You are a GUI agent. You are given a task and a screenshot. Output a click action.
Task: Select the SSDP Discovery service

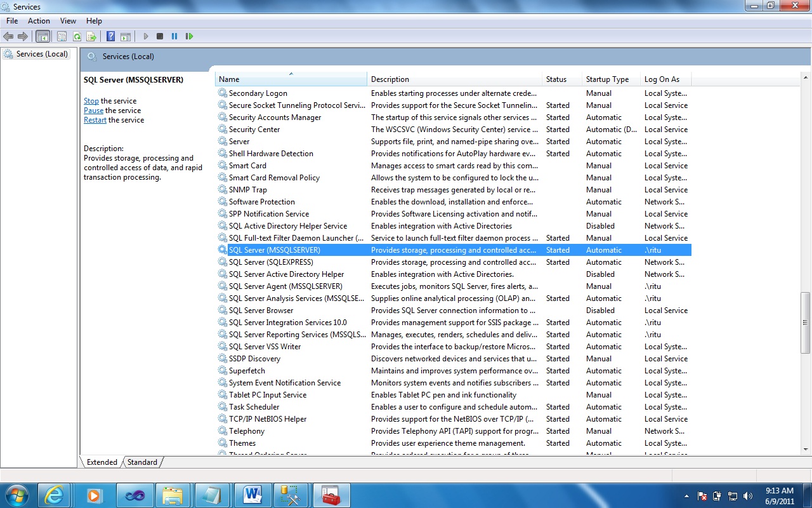pyautogui.click(x=453, y=359)
